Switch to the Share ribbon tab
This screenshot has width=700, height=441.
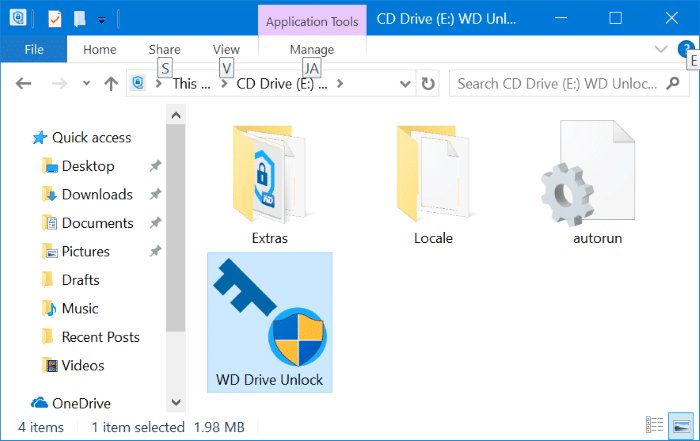[x=164, y=49]
